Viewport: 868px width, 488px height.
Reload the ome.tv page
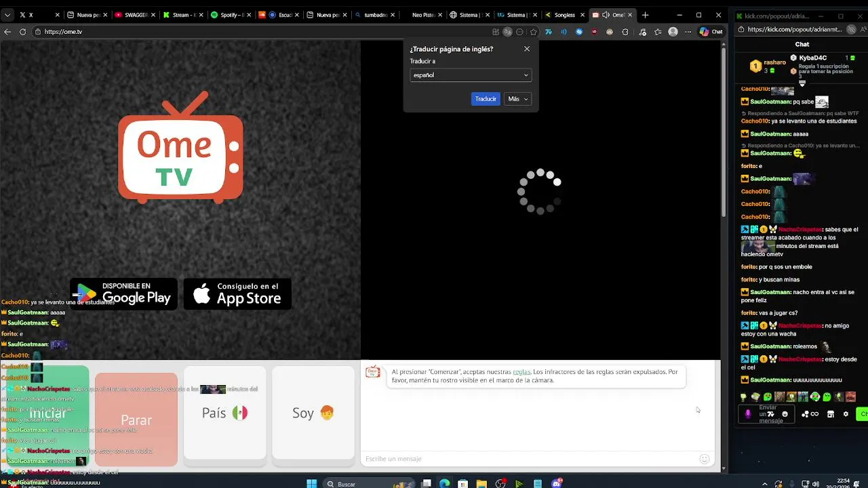[x=22, y=31]
